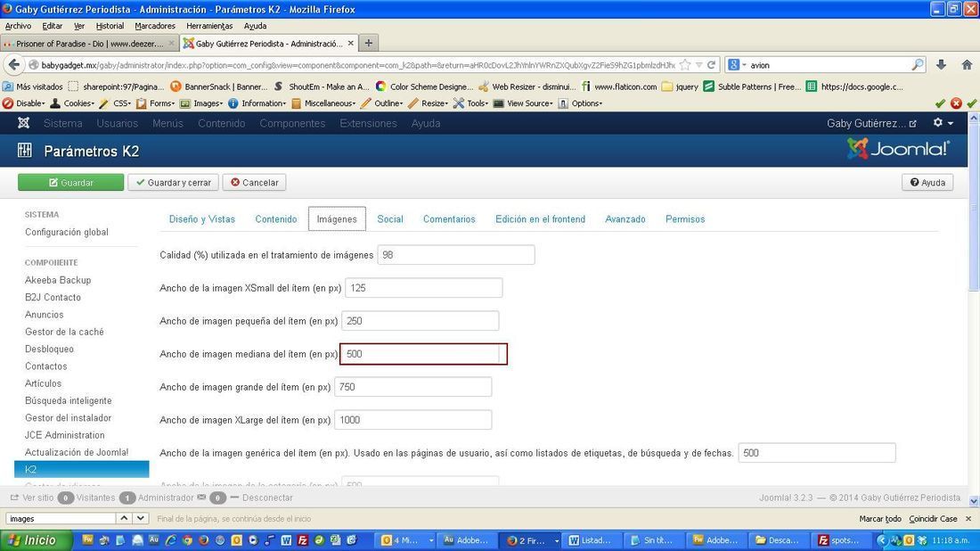This screenshot has width=980, height=551.
Task: Open the Extensiones menu in Joomla admin
Action: (x=368, y=123)
